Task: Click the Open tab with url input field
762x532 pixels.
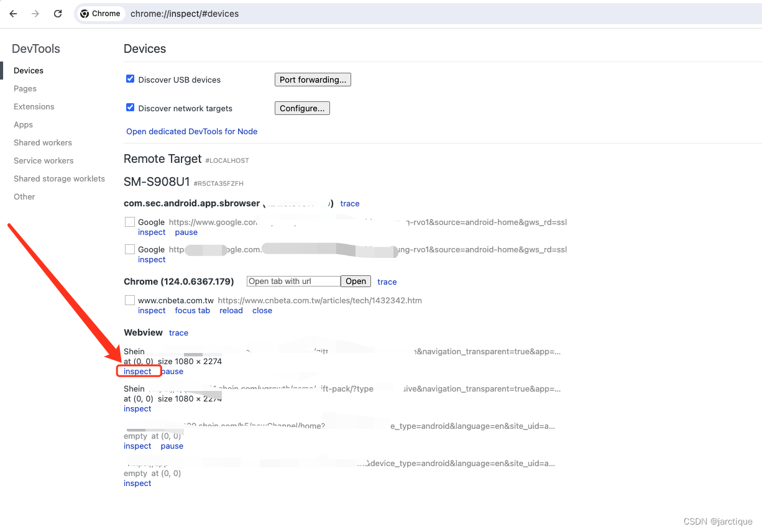Action: click(x=293, y=281)
